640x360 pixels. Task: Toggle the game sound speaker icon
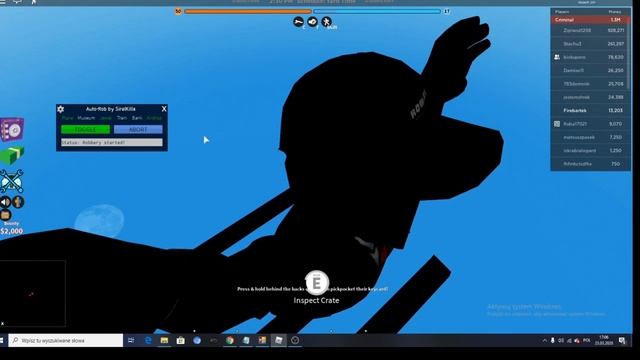click(x=5, y=202)
